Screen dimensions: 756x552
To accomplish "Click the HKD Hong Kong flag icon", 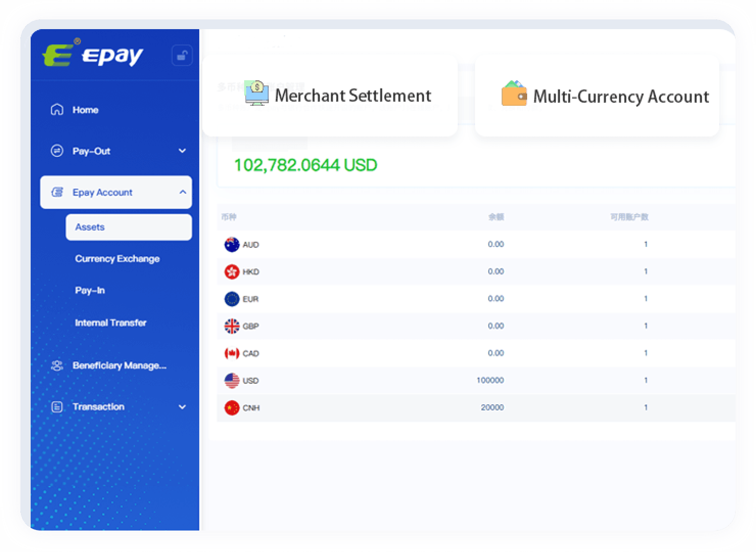I will coord(232,271).
